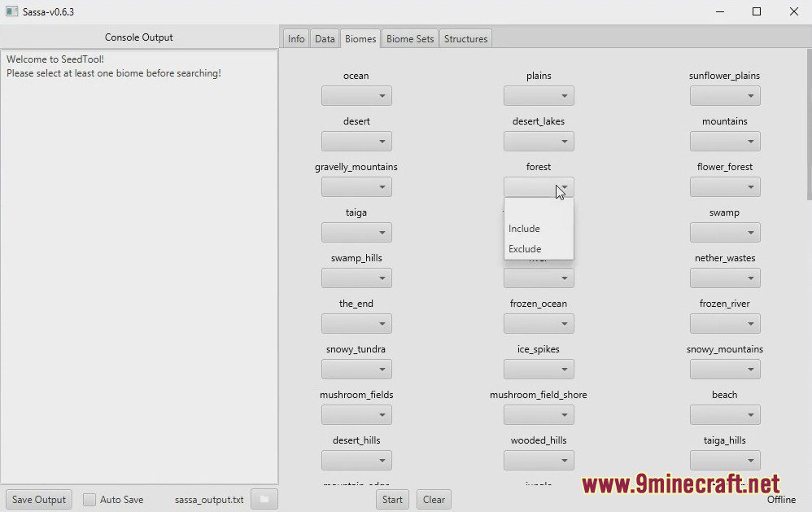Open the snowy_tundra dropdown
812x512 pixels.
point(356,370)
